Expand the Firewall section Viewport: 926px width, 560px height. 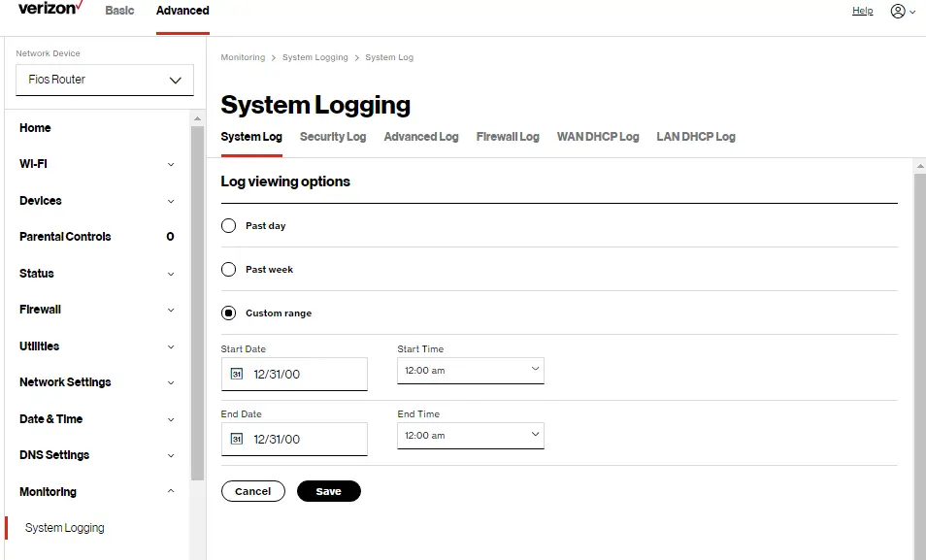click(97, 310)
